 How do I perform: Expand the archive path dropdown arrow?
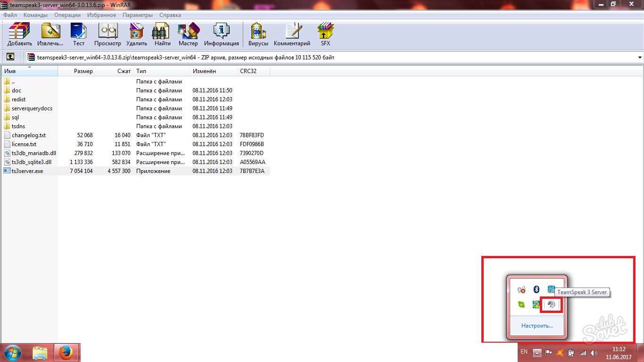coord(639,58)
